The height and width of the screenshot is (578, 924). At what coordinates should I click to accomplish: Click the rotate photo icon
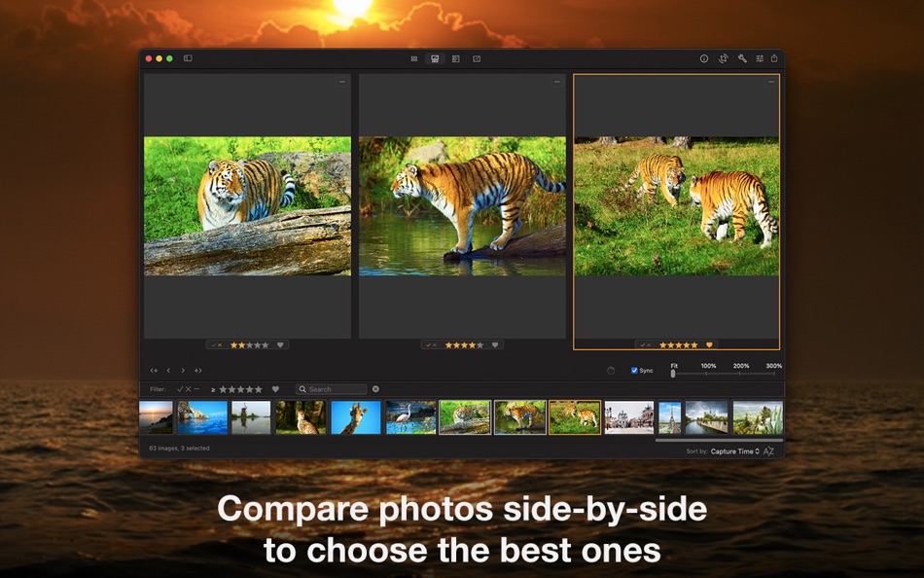tap(724, 58)
